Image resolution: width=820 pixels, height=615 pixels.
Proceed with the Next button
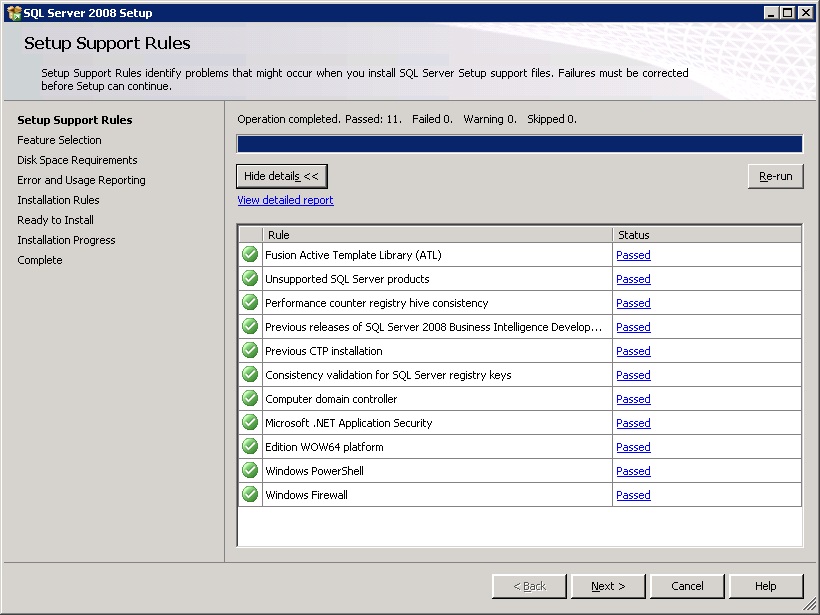point(608,586)
